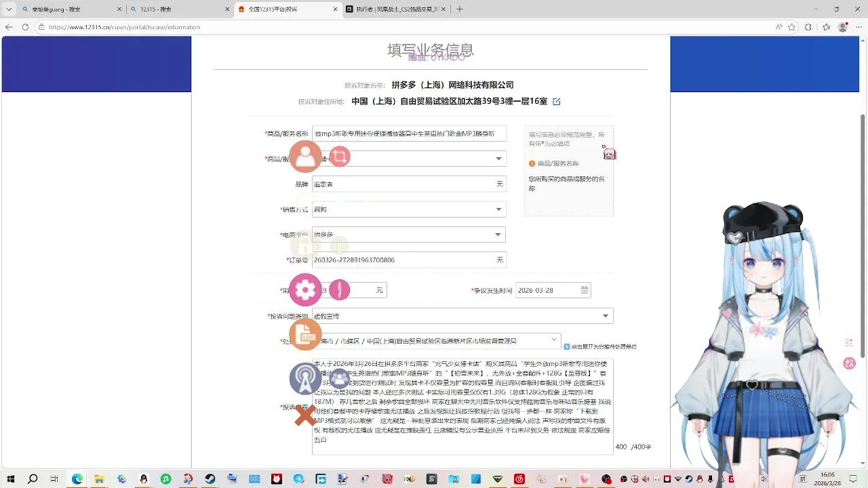This screenshot has width=868, height=488.
Task: Edit the 订单号 field
Action: 409,260
